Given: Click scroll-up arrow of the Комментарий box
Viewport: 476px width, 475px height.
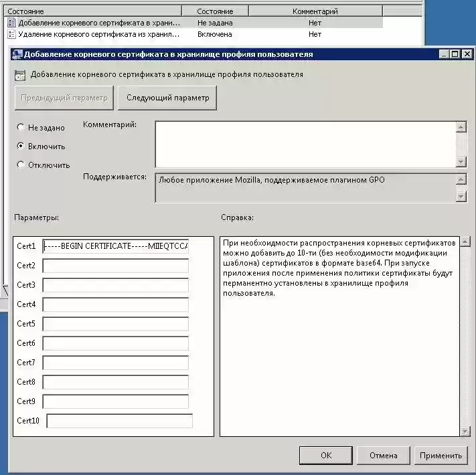Looking at the screenshot, I should pos(461,127).
